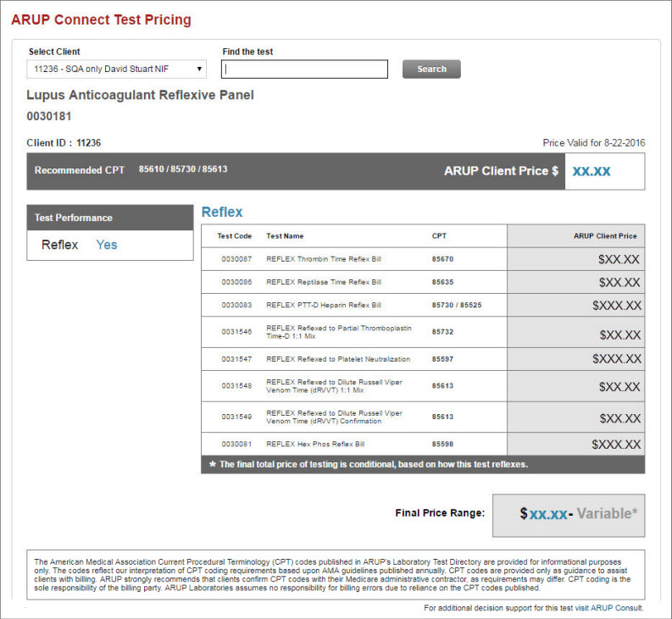Click CPT code 85670
This screenshot has height=619, width=672.
pyautogui.click(x=442, y=259)
